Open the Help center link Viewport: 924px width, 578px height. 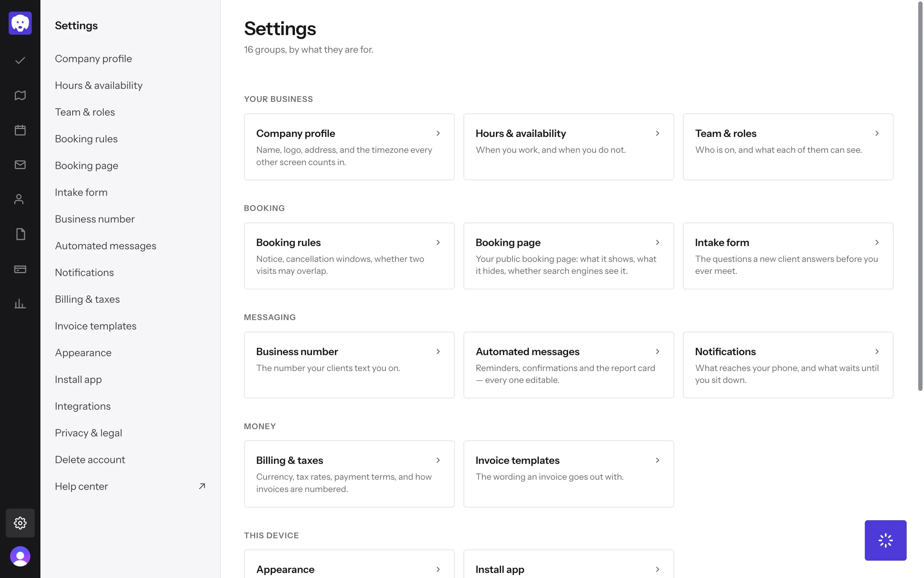(x=130, y=486)
